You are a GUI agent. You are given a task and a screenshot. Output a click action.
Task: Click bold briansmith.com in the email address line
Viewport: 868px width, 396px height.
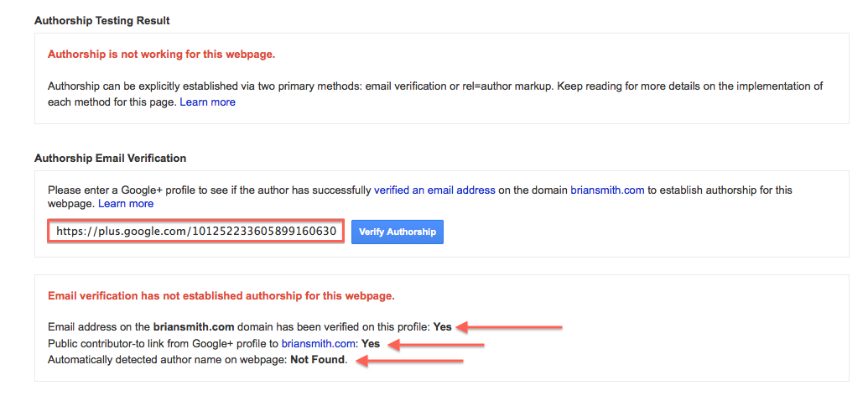coord(190,326)
